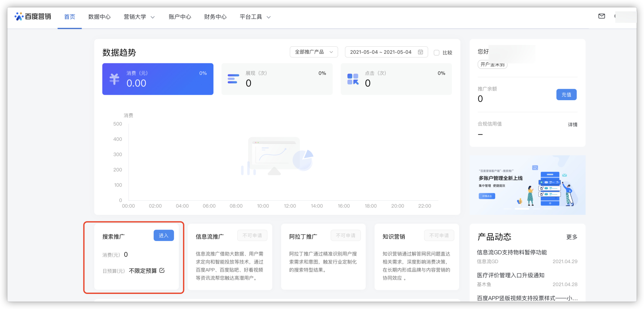Click the 充值 recharge button
Viewport: 644px width, 309px height.
[567, 95]
